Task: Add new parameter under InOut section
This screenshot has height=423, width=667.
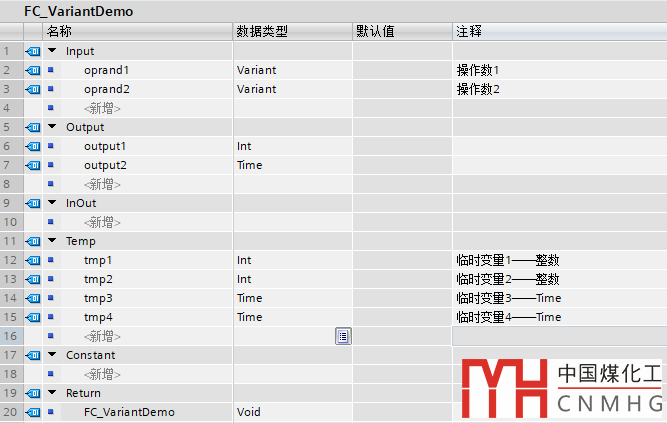Action: pyautogui.click(x=102, y=222)
